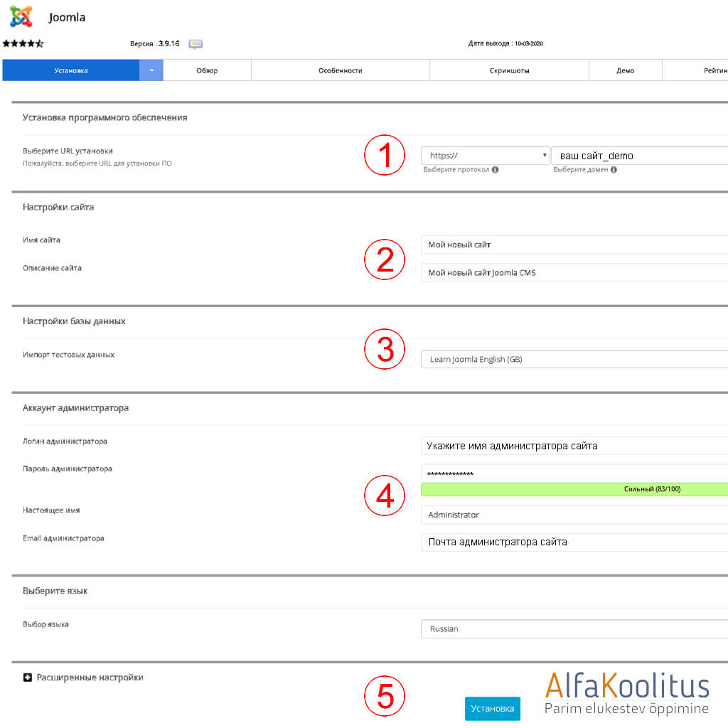Click the Аккаунт администратора heading
This screenshot has width=728, height=728.
75,408
